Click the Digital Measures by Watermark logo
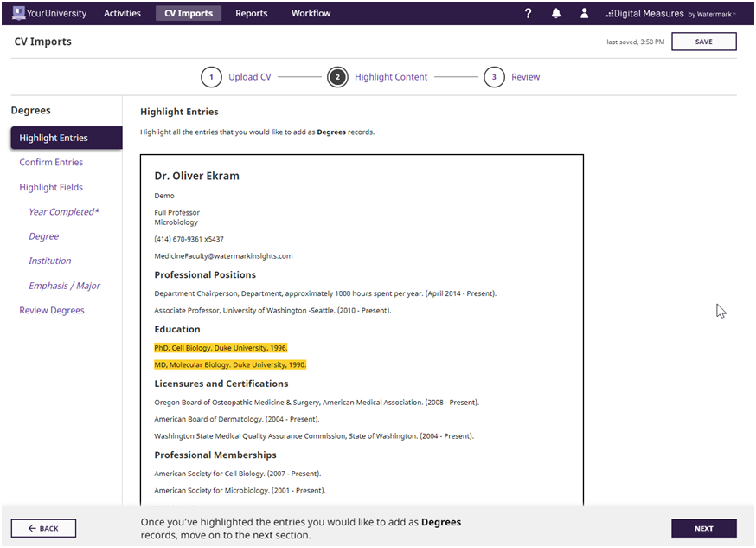Screen dimensions: 756x548 pos(670,14)
